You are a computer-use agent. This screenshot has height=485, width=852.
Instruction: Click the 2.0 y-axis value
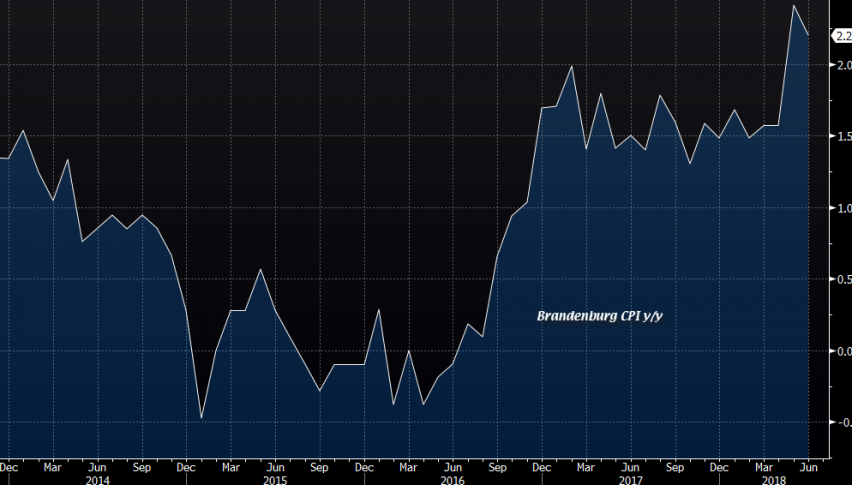point(844,65)
